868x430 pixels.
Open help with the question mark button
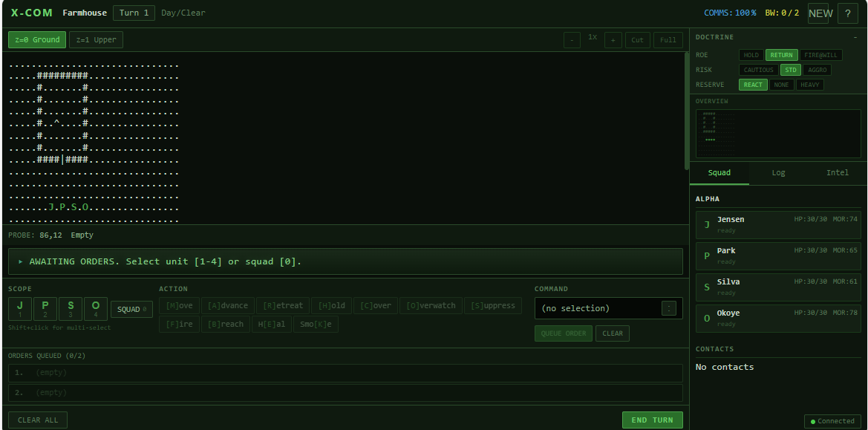tap(848, 13)
